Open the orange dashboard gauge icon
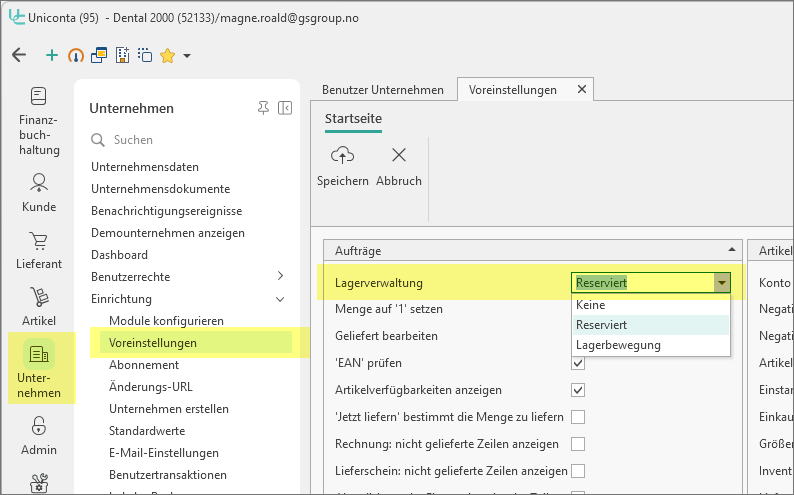Viewport: 794px width, 495px height. pos(75,55)
